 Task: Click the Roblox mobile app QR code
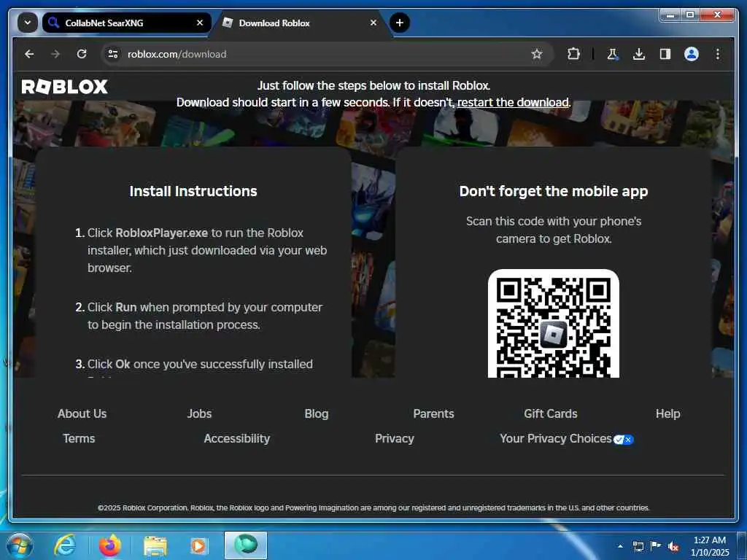click(x=554, y=324)
